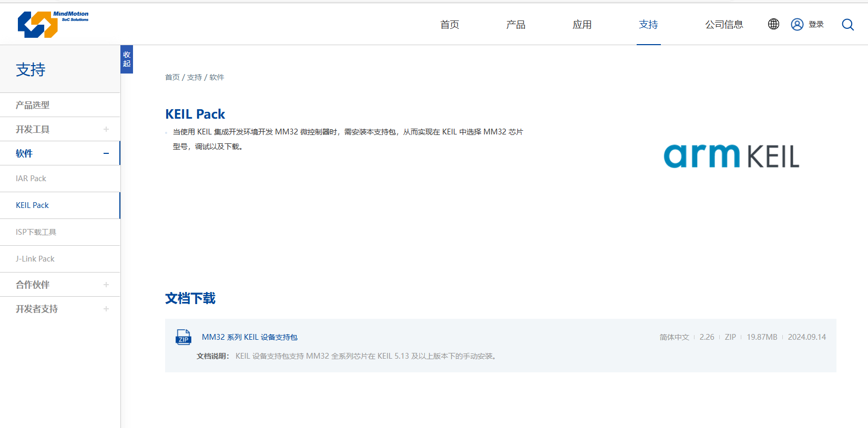
Task: Select IAR Pack in the sidebar
Action: [31, 179]
